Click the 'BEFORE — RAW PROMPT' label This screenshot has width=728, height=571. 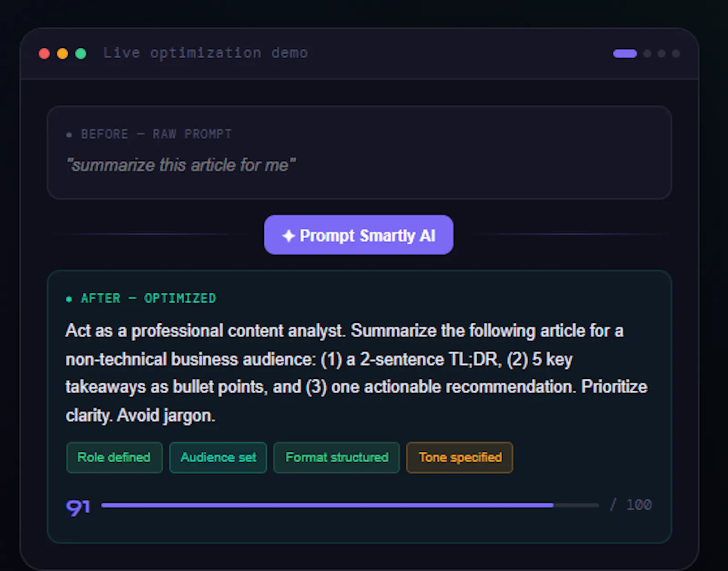click(156, 134)
